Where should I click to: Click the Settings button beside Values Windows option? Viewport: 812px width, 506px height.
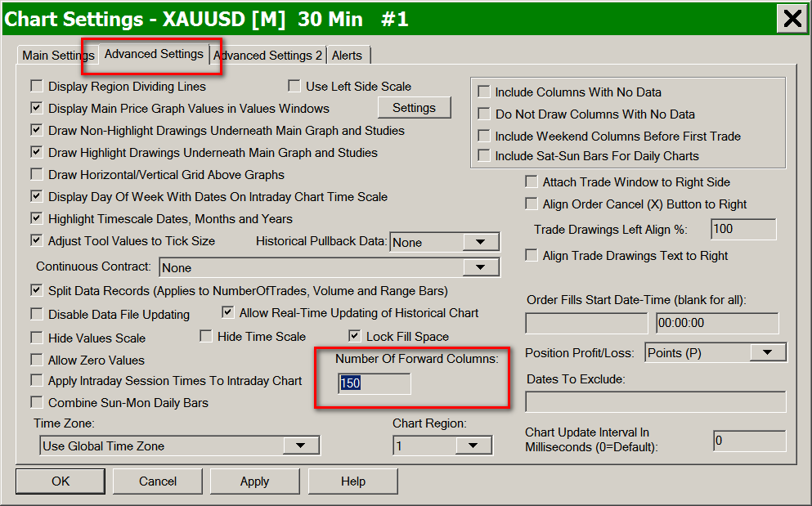coord(415,108)
